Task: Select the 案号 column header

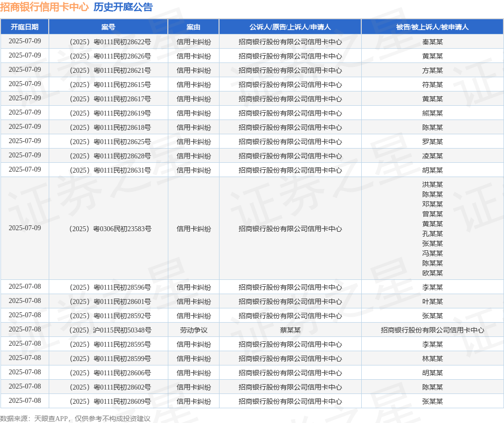Action: [108, 27]
